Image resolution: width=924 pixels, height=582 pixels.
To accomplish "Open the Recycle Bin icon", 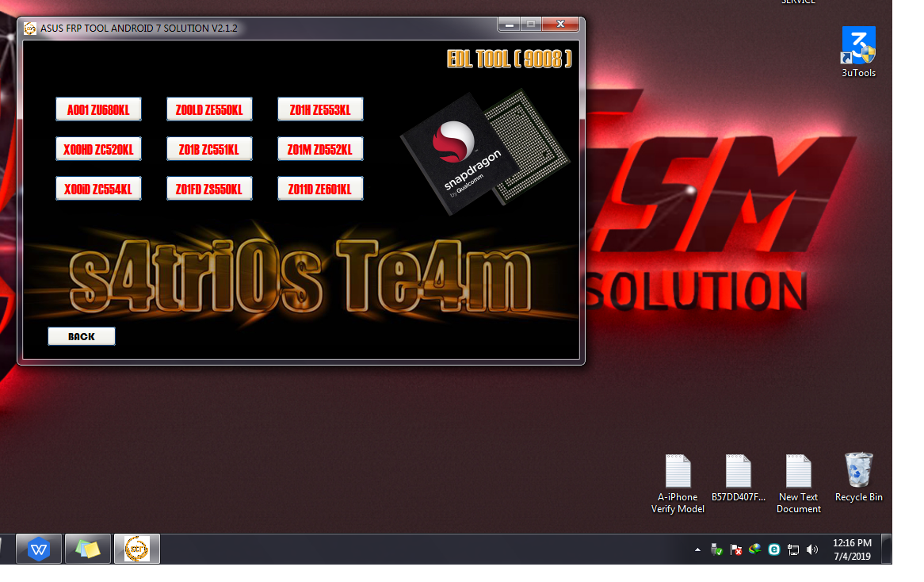I will pos(858,477).
